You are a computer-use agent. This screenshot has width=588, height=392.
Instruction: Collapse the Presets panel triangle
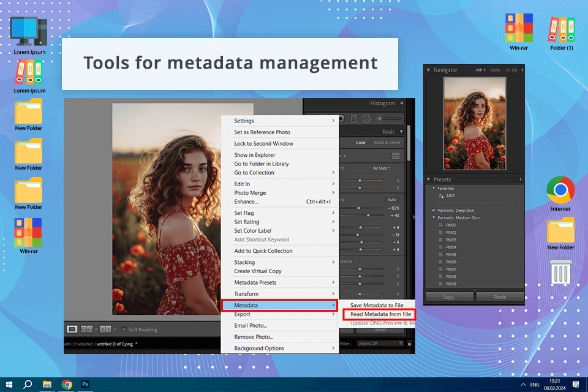(429, 179)
